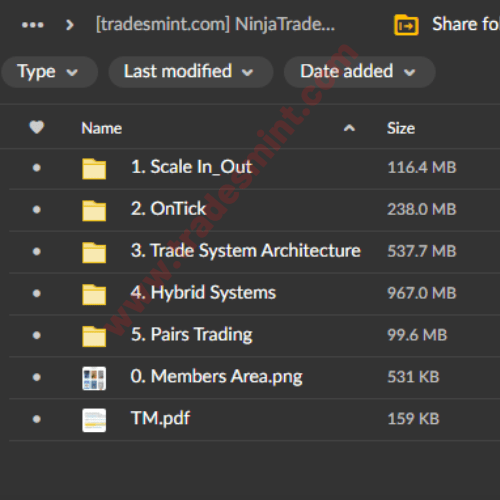Open the Date added filter dropdown
Screen dimensions: 500x500
click(359, 72)
